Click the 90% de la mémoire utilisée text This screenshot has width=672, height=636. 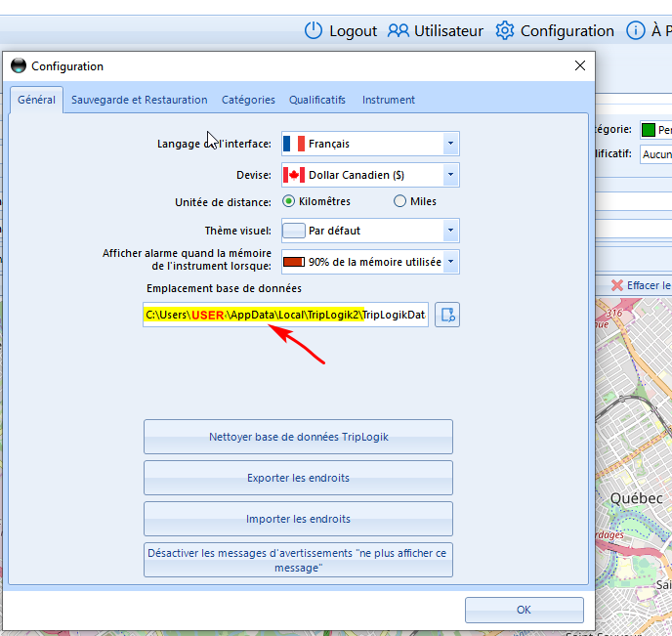(374, 262)
